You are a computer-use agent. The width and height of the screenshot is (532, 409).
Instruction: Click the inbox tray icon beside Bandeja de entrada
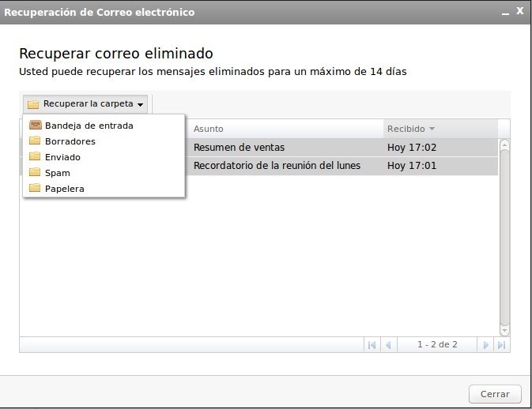tap(35, 125)
